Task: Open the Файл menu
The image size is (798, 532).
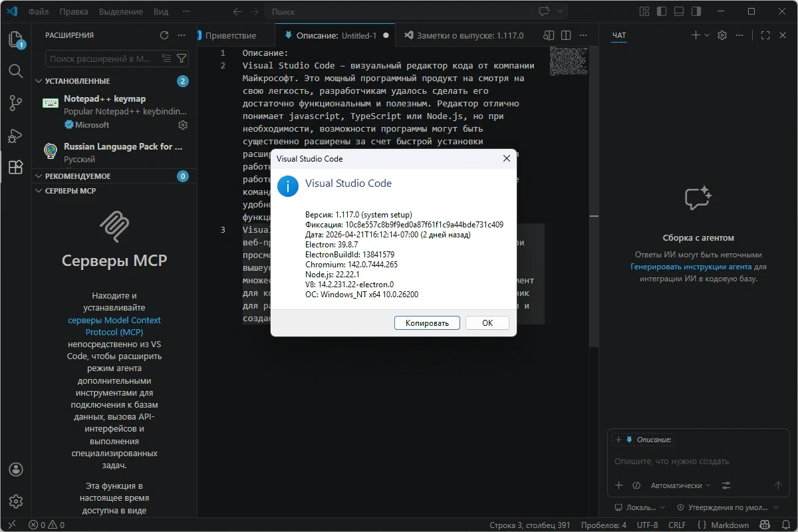Action: click(39, 11)
